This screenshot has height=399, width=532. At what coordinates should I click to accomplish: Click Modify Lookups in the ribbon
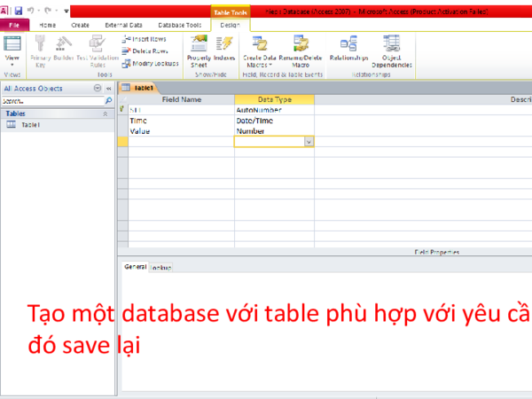[x=150, y=63]
